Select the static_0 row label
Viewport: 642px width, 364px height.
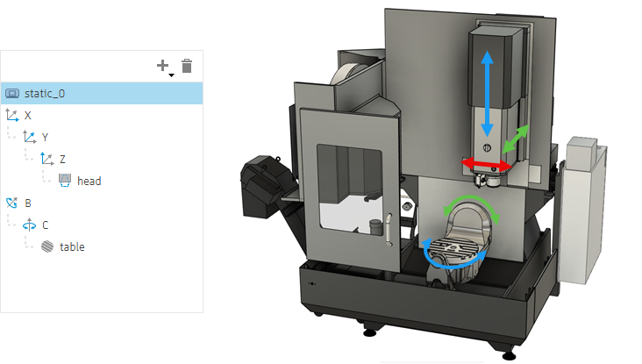45,94
